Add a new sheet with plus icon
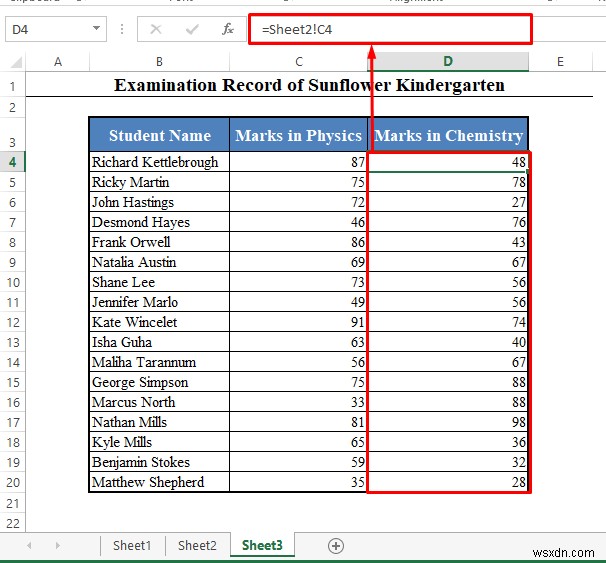 [335, 546]
